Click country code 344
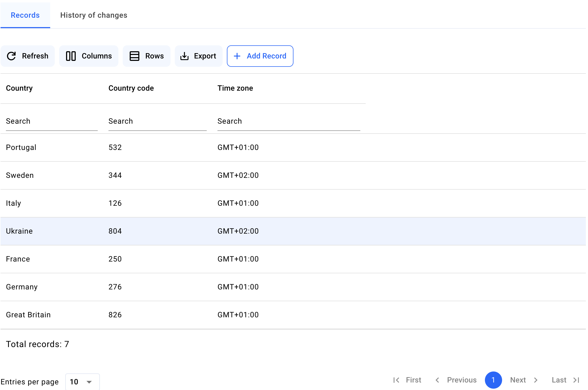This screenshot has height=390, width=588. (115, 175)
